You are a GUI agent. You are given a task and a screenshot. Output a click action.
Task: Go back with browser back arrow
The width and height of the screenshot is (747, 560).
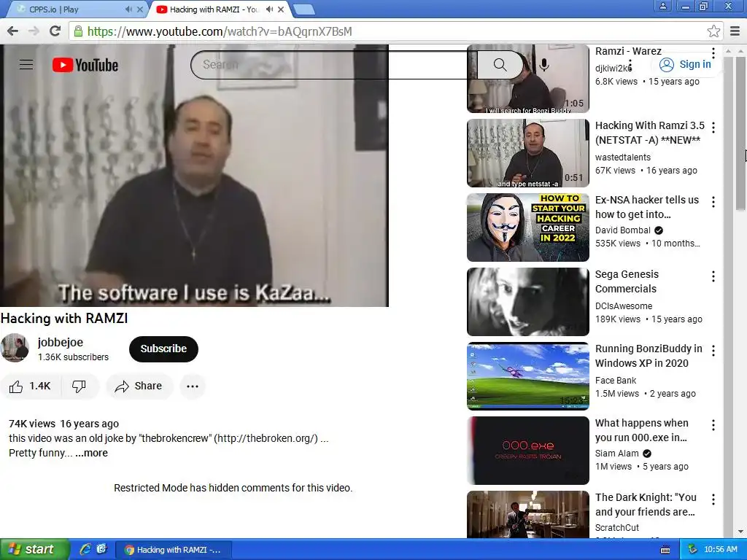[13, 31]
